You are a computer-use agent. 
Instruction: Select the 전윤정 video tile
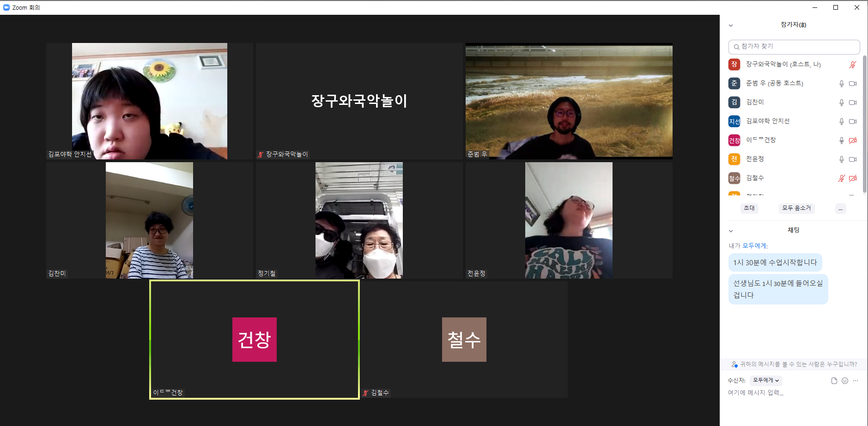coord(569,220)
